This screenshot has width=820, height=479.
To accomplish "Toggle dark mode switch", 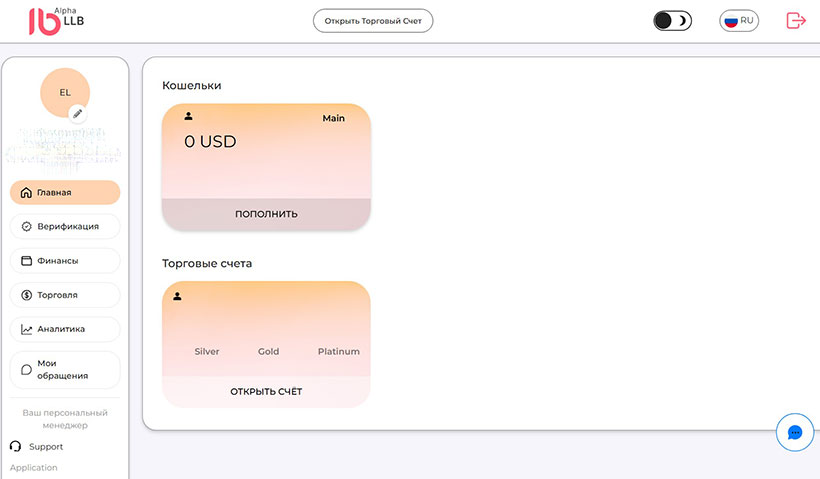I will click(672, 21).
